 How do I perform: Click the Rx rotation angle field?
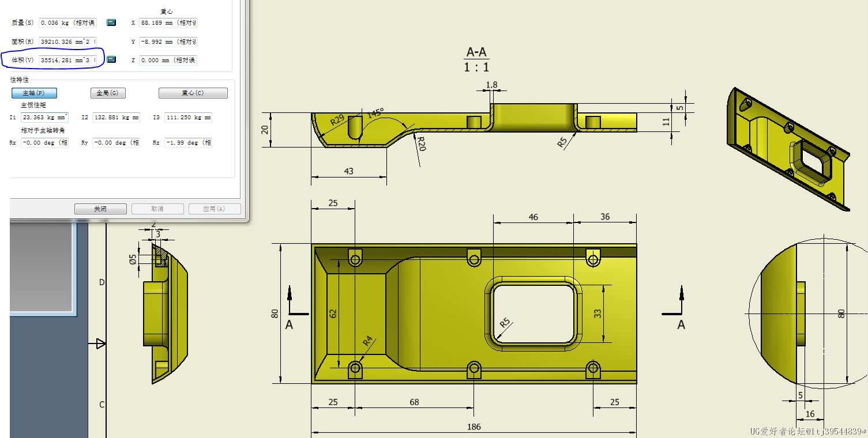[44, 142]
